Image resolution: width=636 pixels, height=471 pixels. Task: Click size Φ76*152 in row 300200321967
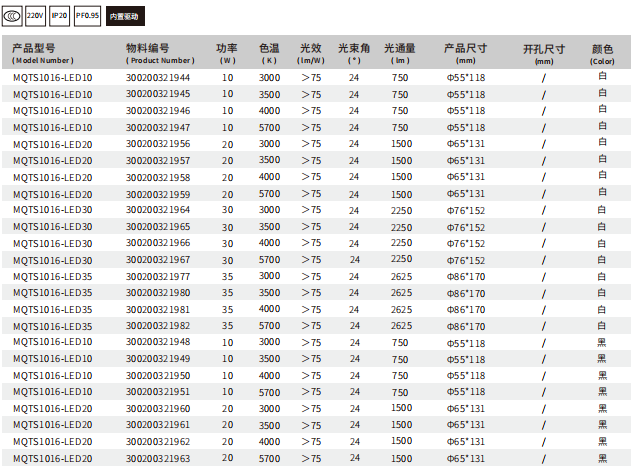(x=466, y=260)
